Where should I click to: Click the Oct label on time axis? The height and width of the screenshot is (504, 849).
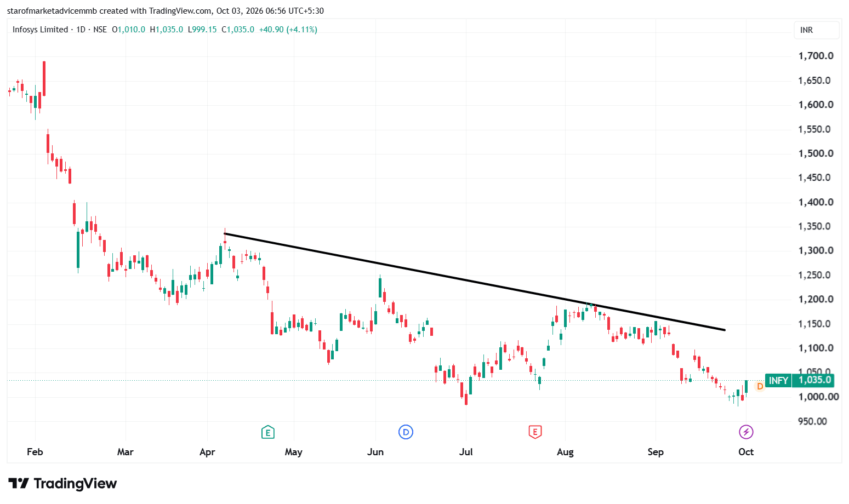[x=746, y=452]
